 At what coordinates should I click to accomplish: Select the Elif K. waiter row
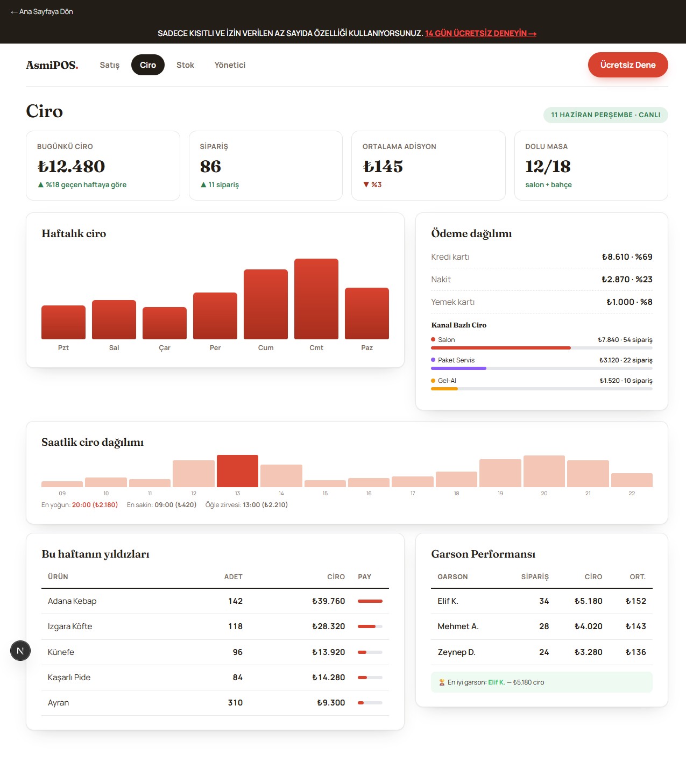pyautogui.click(x=542, y=601)
